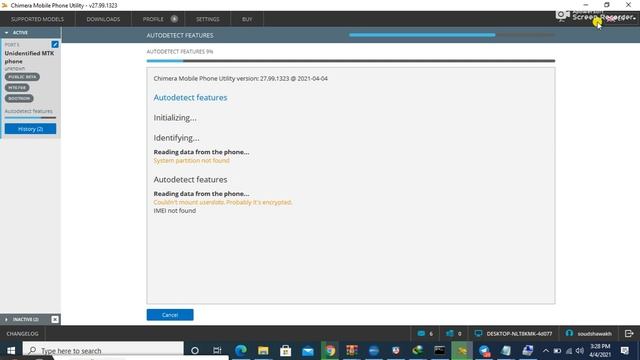Open the taskbar clock and date
The width and height of the screenshot is (640, 360).
pyautogui.click(x=600, y=351)
